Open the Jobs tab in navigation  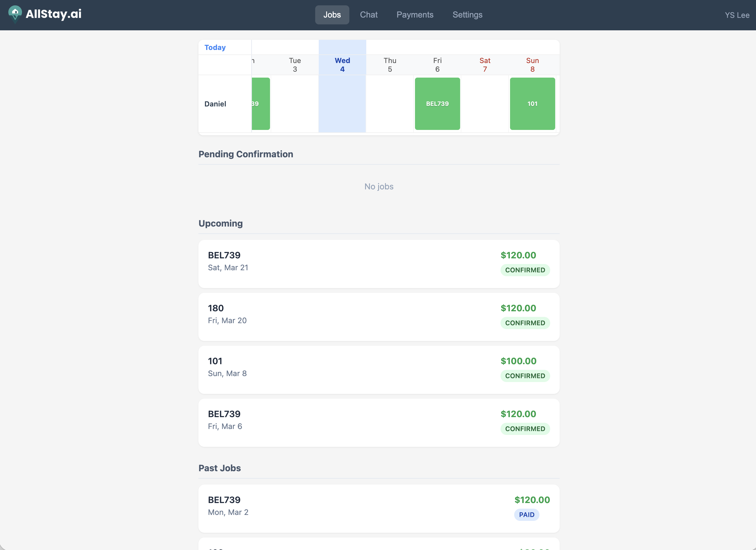pyautogui.click(x=332, y=15)
